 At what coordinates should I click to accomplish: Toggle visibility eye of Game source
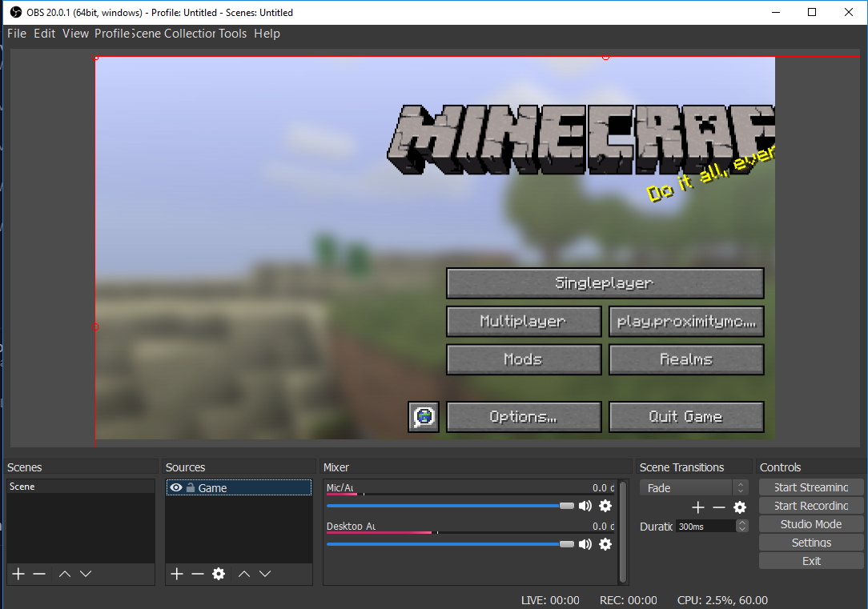176,487
